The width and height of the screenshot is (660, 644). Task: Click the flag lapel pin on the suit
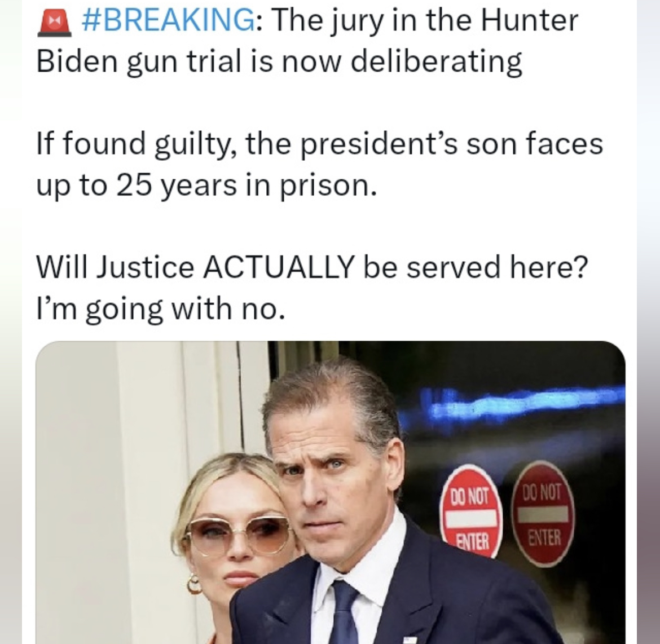click(410, 639)
